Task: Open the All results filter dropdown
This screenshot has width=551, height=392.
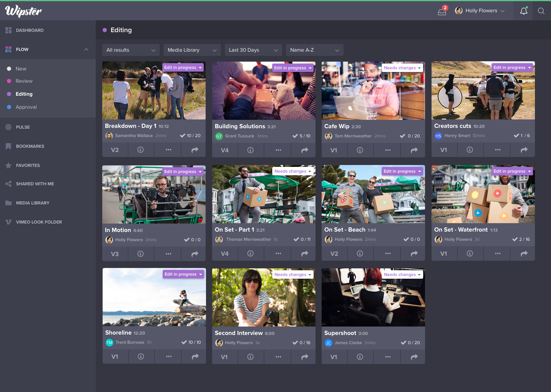Action: click(x=131, y=50)
